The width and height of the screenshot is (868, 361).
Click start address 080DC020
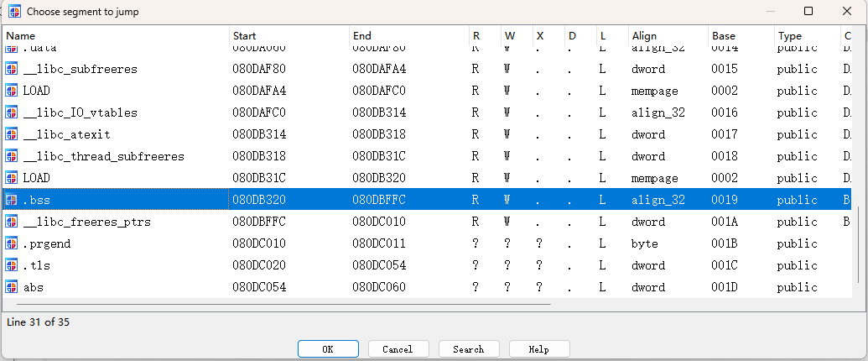(x=259, y=265)
